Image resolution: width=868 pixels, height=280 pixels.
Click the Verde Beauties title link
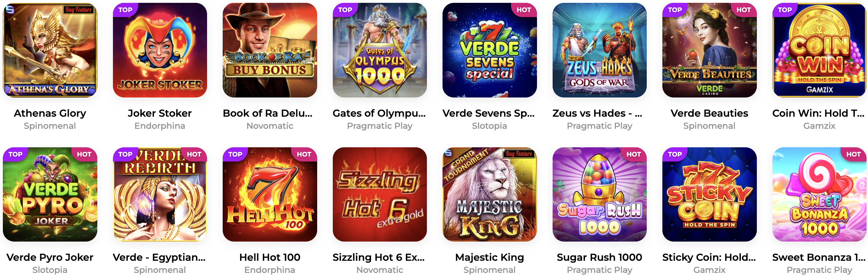709,113
